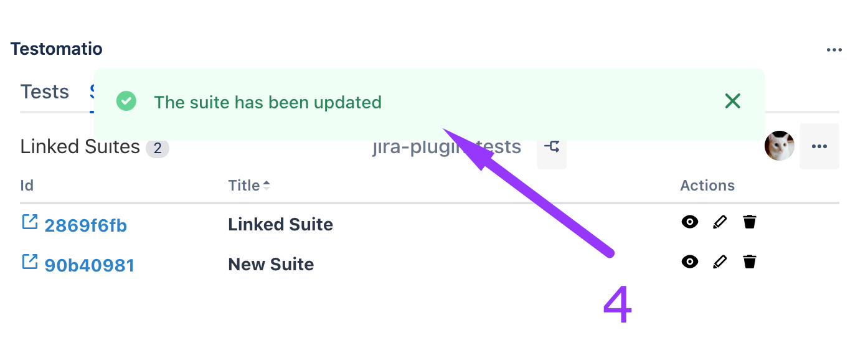
Task: Edit New Suite with pencil icon
Action: [720, 262]
